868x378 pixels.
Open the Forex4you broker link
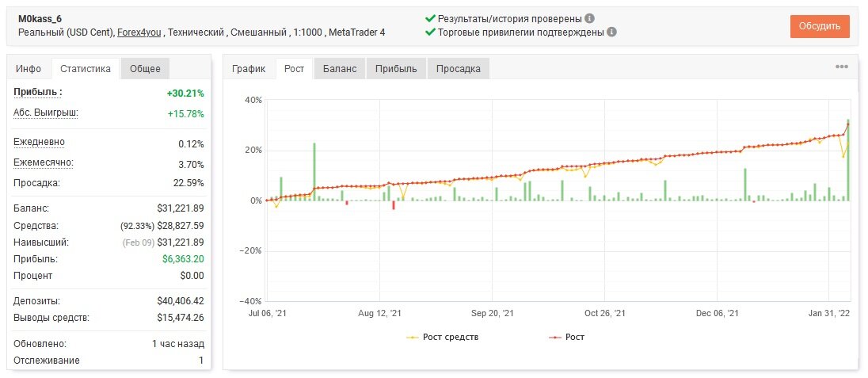pyautogui.click(x=139, y=32)
